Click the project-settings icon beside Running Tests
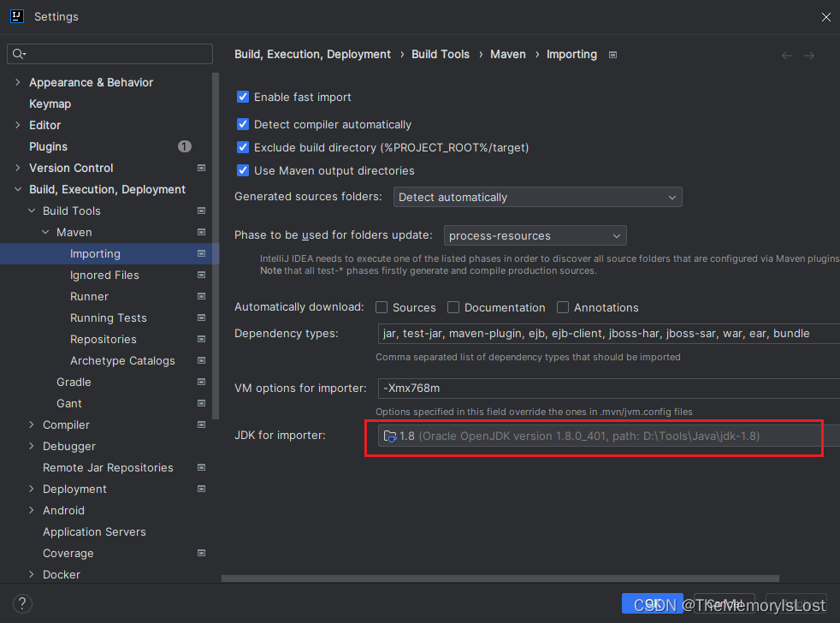This screenshot has height=623, width=840. point(201,318)
